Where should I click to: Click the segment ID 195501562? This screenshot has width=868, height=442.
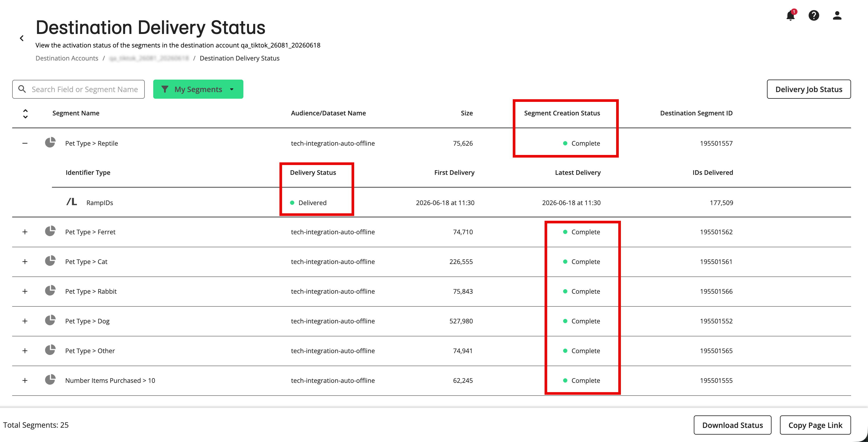pyautogui.click(x=716, y=232)
